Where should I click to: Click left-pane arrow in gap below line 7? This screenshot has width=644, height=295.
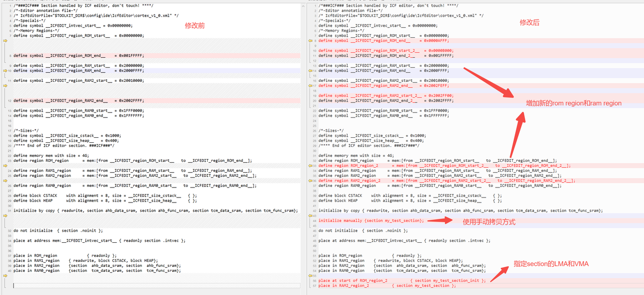tap(5, 41)
